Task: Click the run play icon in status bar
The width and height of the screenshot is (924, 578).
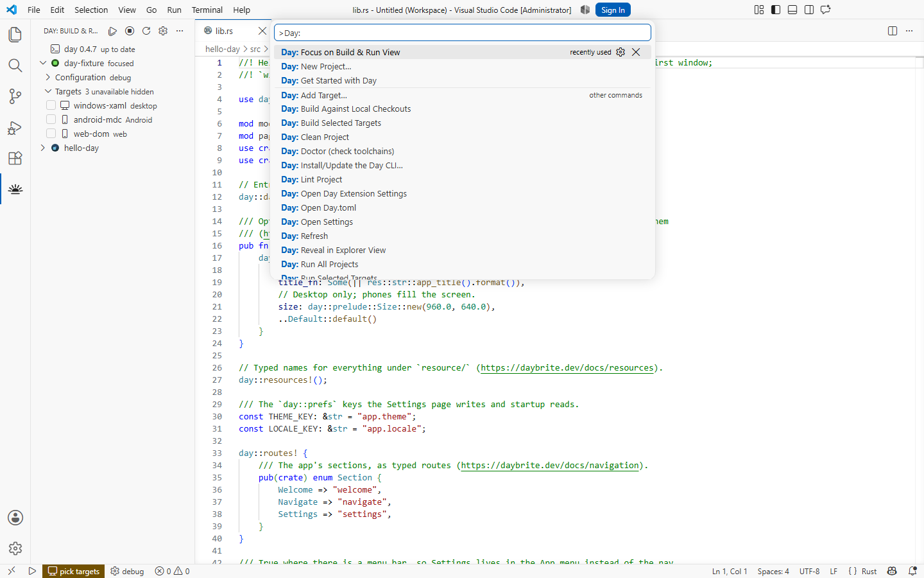Action: click(32, 571)
